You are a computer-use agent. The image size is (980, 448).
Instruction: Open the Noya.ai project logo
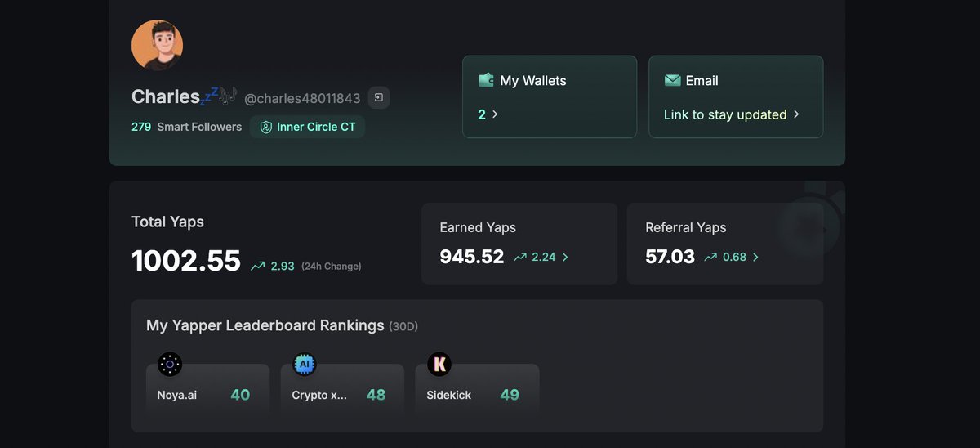tap(170, 365)
